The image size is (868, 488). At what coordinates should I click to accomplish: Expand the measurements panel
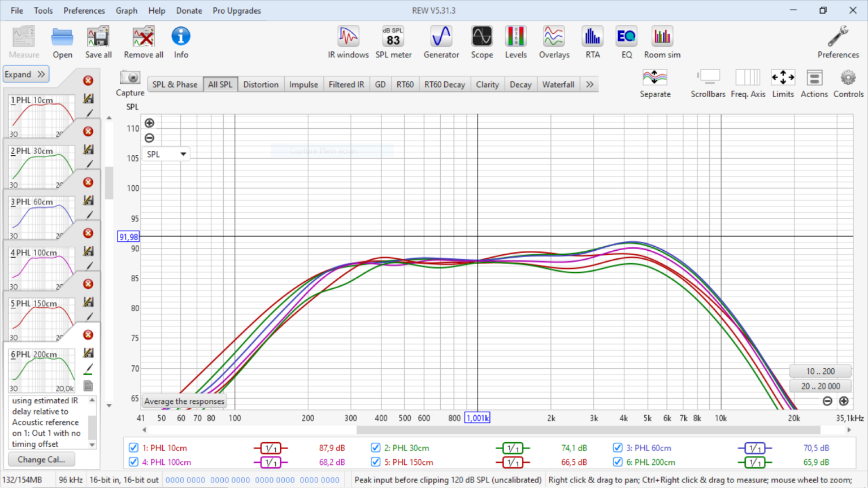tap(25, 74)
